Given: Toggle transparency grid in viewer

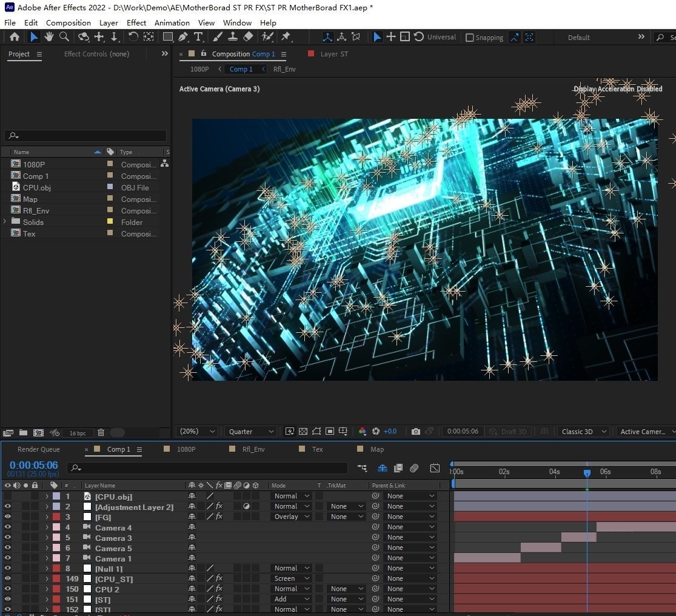Looking at the screenshot, I should pyautogui.click(x=303, y=432).
